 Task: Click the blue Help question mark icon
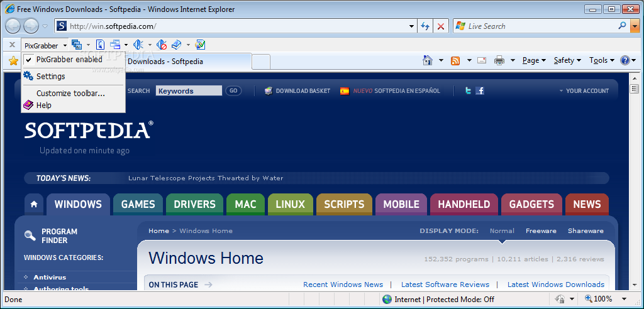click(x=625, y=60)
